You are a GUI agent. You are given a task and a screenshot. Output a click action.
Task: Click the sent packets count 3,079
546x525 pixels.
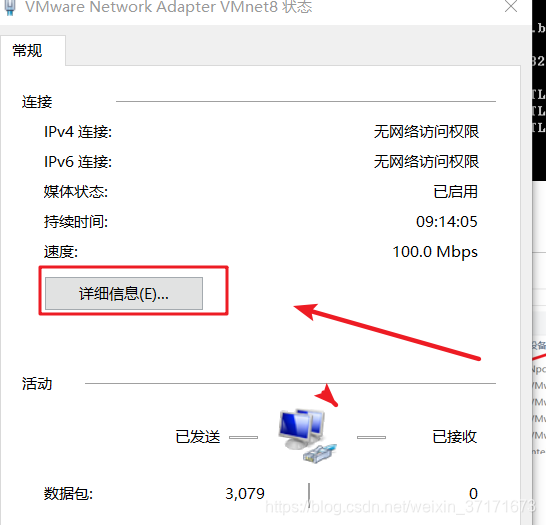point(245,494)
